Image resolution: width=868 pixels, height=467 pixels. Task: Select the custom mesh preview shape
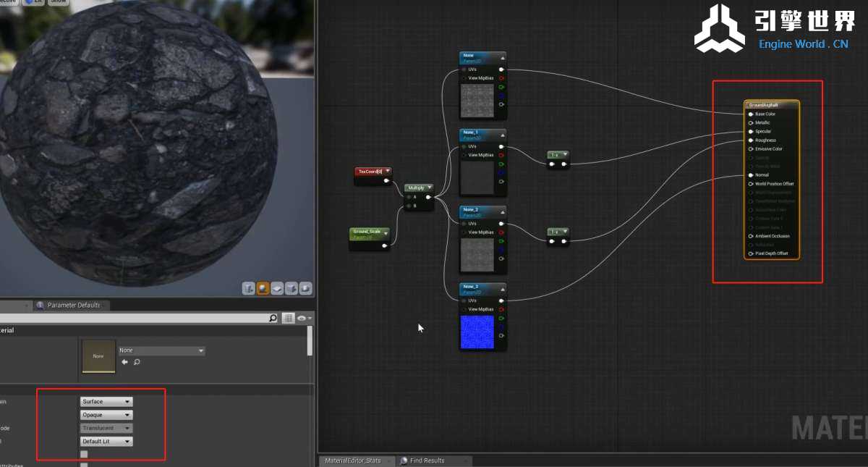tap(305, 288)
